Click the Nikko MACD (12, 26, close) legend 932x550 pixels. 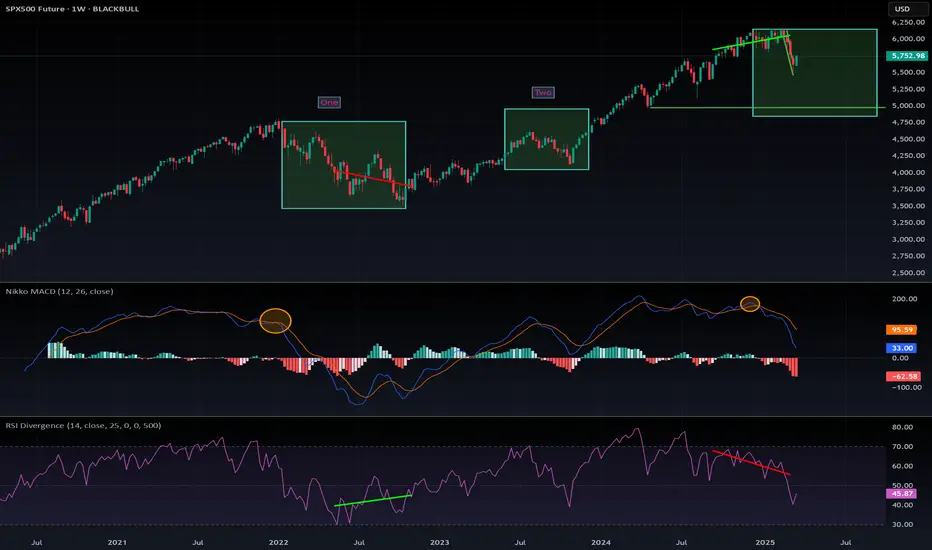click(59, 291)
